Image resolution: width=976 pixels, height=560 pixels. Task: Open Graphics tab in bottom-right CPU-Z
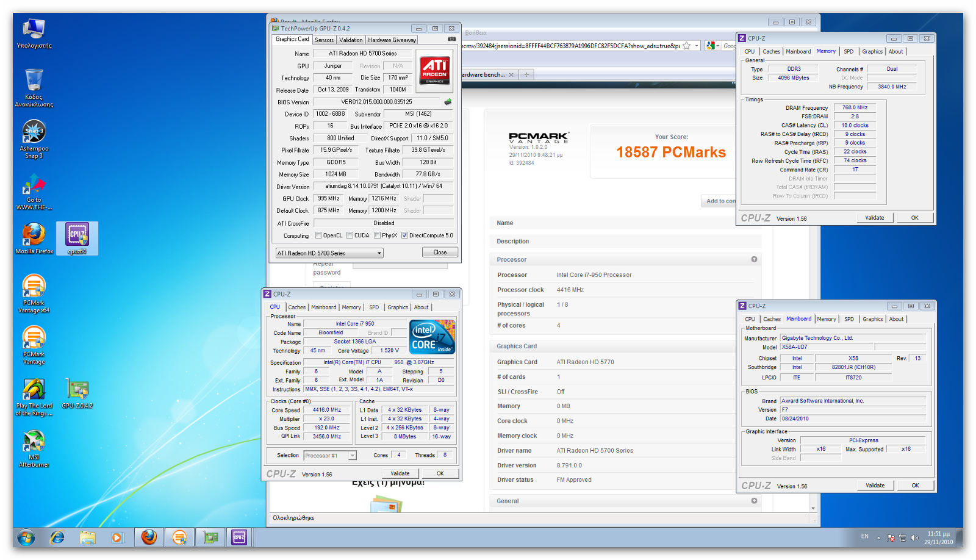[872, 319]
